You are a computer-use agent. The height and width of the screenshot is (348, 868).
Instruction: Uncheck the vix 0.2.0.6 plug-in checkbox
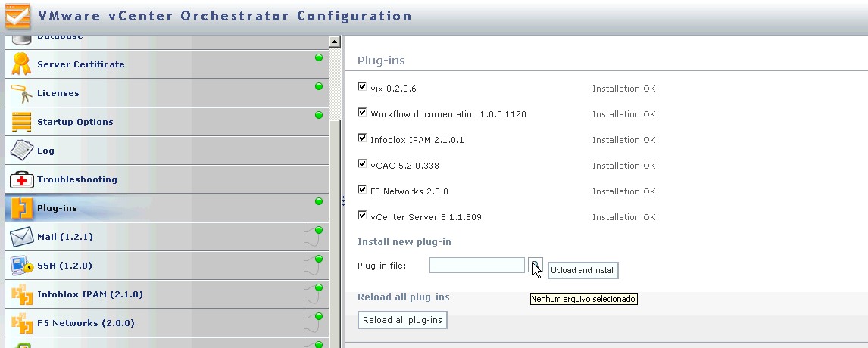coord(362,87)
